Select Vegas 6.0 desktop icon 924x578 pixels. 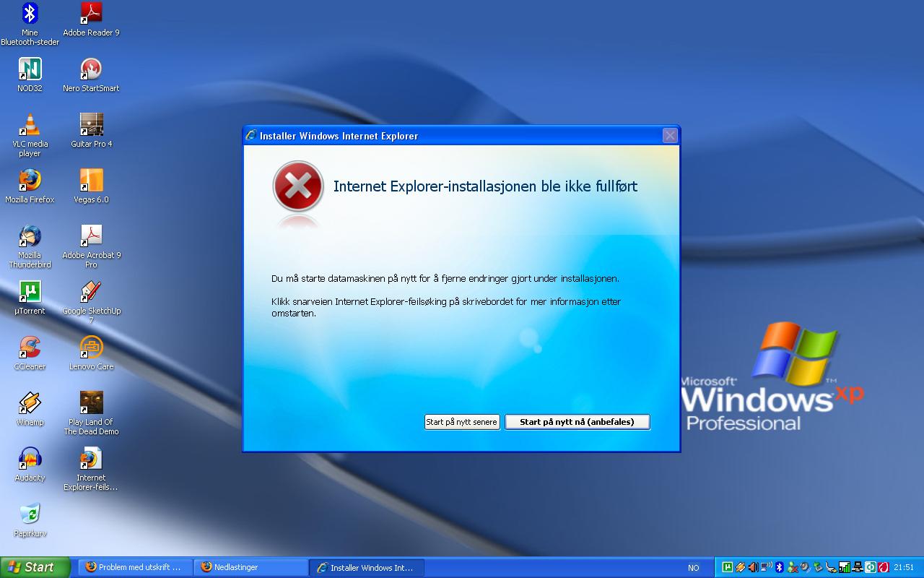[x=91, y=186]
